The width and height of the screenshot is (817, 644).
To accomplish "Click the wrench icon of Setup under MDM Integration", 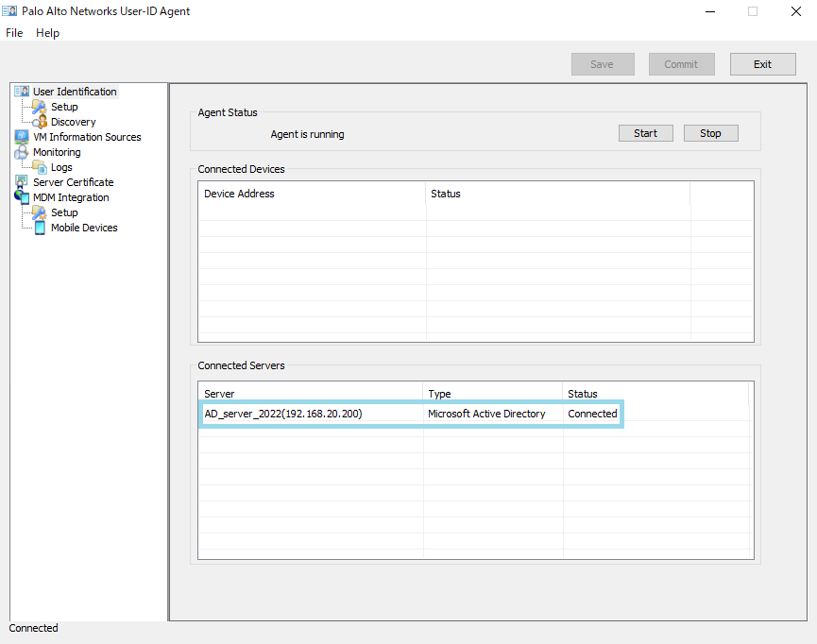I will tap(40, 212).
